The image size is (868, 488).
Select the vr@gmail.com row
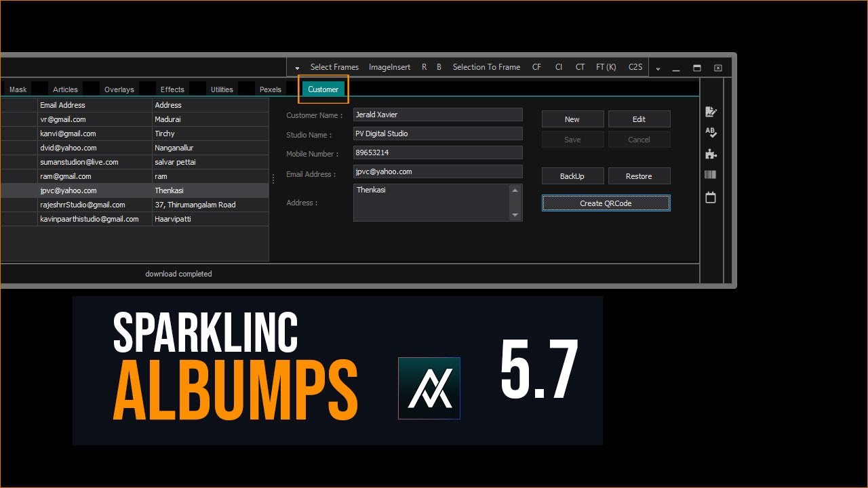pyautogui.click(x=134, y=119)
